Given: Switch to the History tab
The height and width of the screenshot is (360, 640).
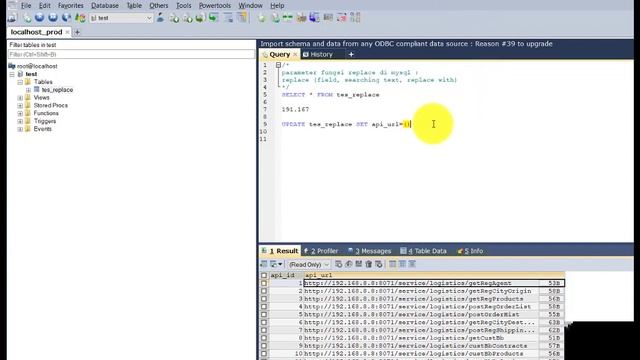Looking at the screenshot, I should (322, 54).
